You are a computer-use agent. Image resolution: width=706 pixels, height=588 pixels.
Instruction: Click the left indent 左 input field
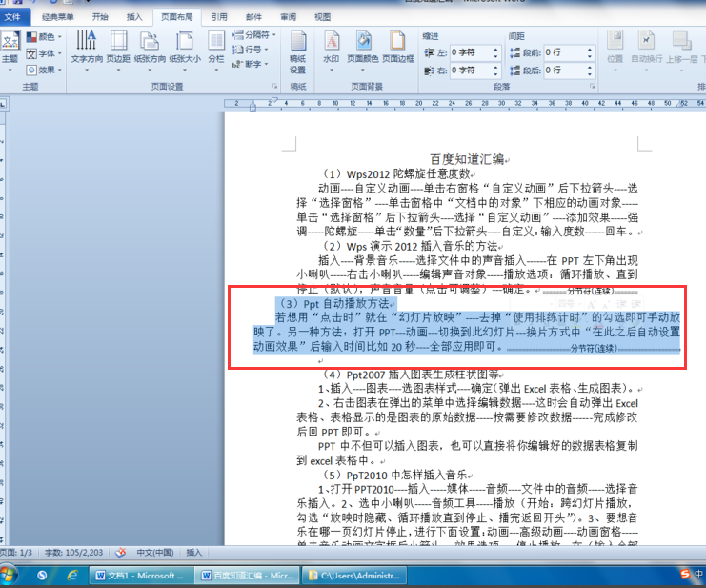[471, 52]
